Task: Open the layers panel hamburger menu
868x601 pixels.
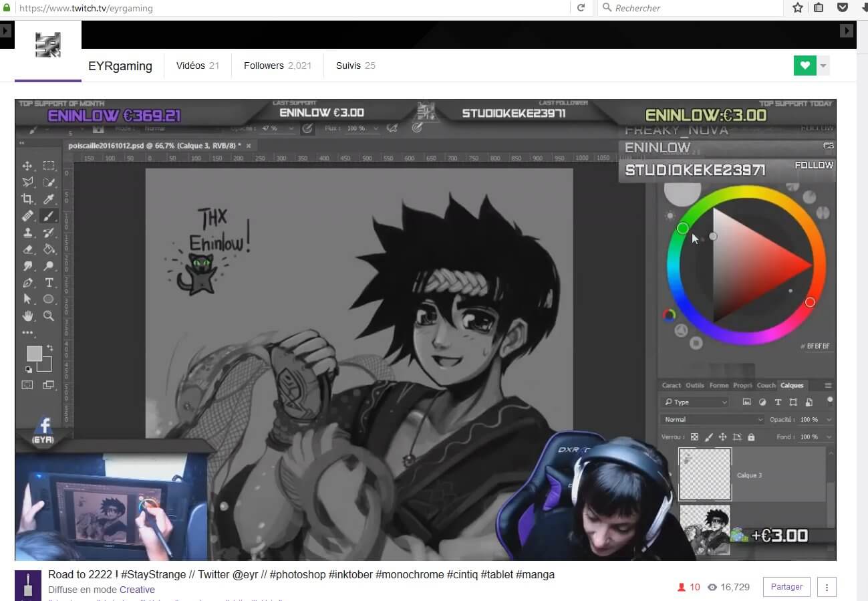Action: coord(828,386)
